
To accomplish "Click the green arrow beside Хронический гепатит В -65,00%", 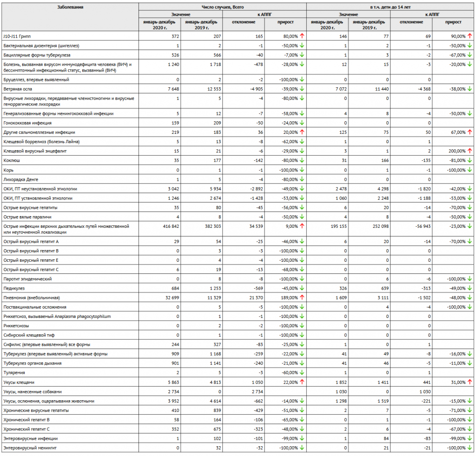I will point(302,420).
